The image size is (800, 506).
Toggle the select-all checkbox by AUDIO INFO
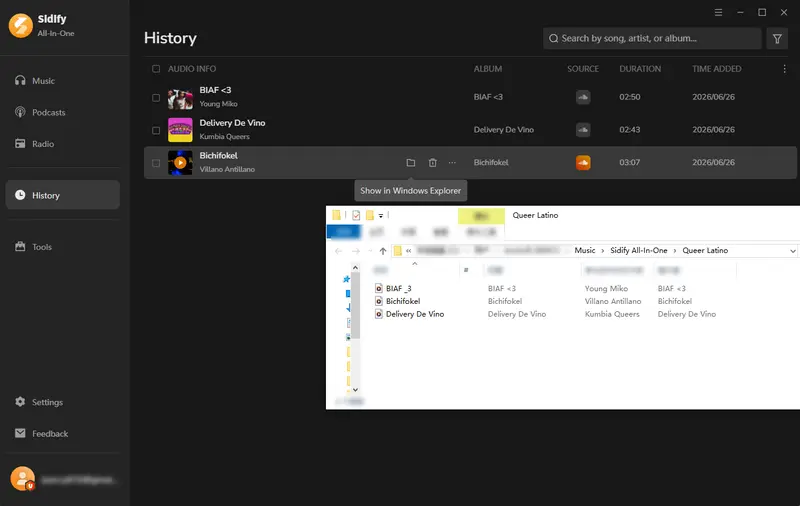click(156, 69)
